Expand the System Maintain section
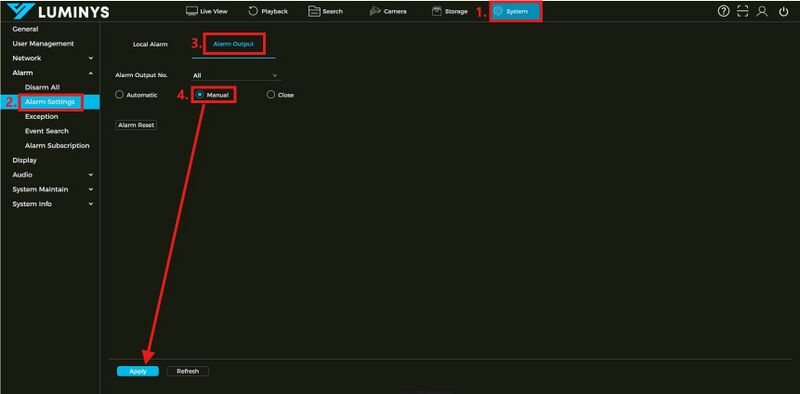The height and width of the screenshot is (394, 800). (91, 189)
